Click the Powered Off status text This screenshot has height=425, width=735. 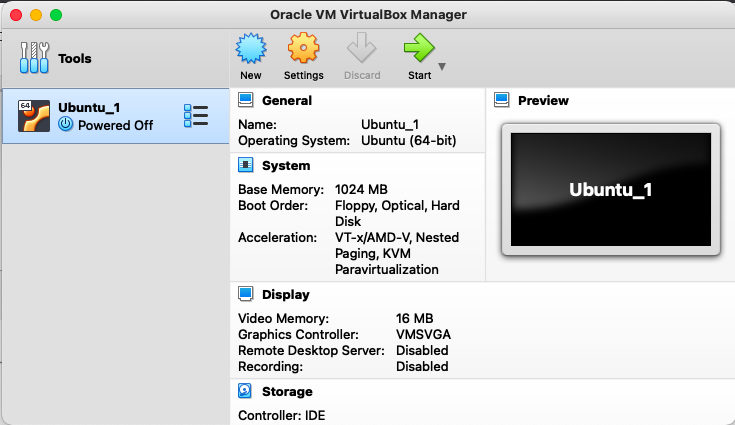tap(115, 126)
